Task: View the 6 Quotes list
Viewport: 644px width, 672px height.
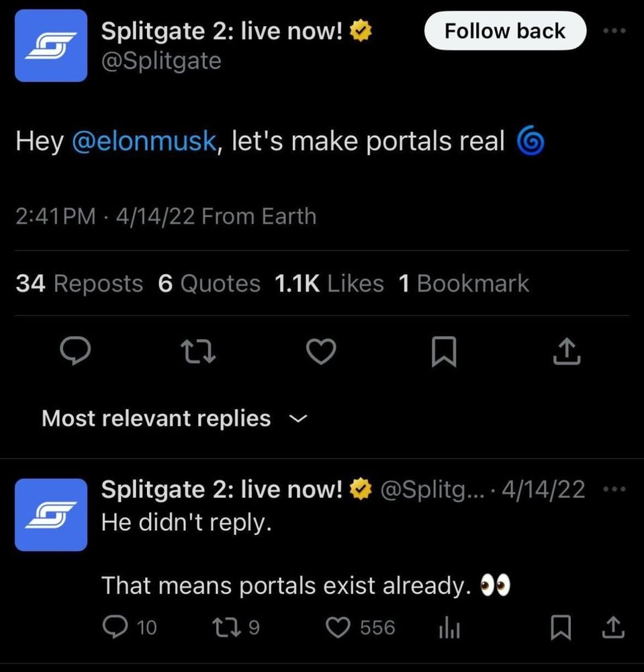Action: pos(209,284)
